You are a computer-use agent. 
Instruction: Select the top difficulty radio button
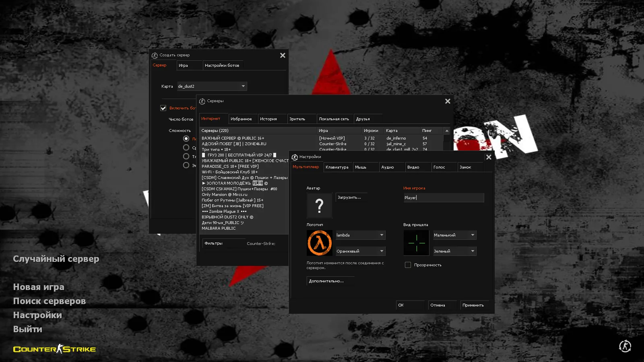(x=186, y=138)
